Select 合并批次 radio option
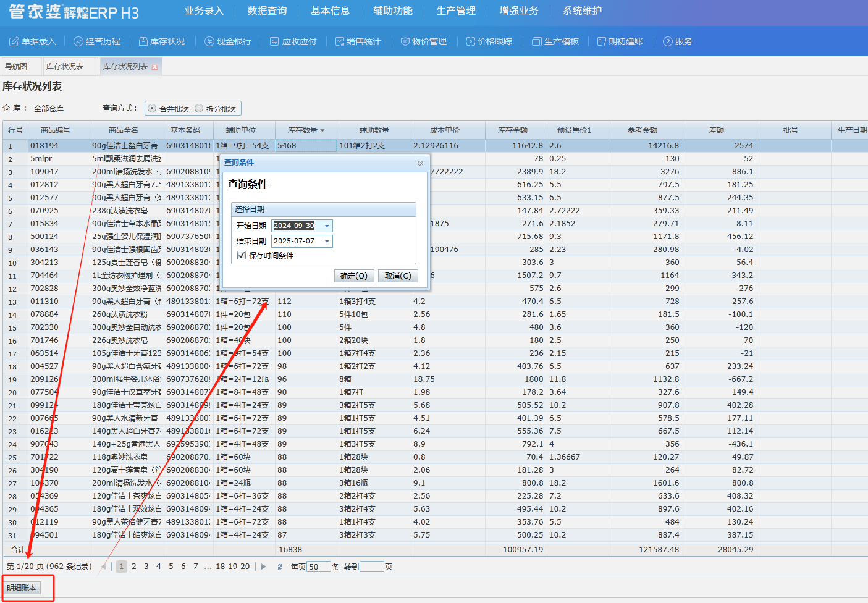 (x=152, y=108)
